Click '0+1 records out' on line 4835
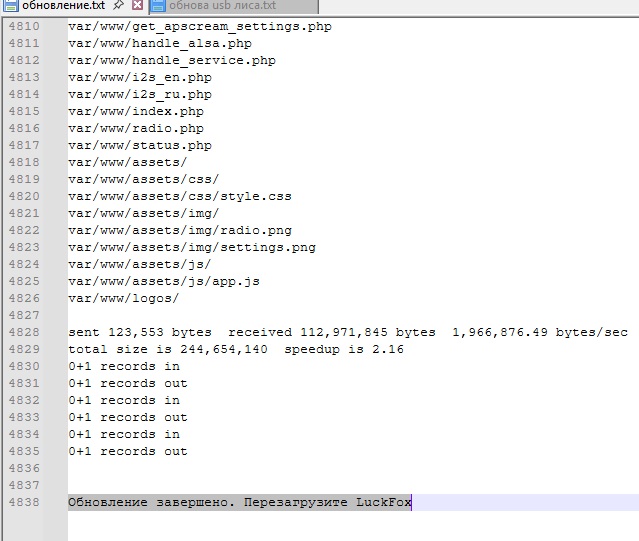 (x=128, y=451)
